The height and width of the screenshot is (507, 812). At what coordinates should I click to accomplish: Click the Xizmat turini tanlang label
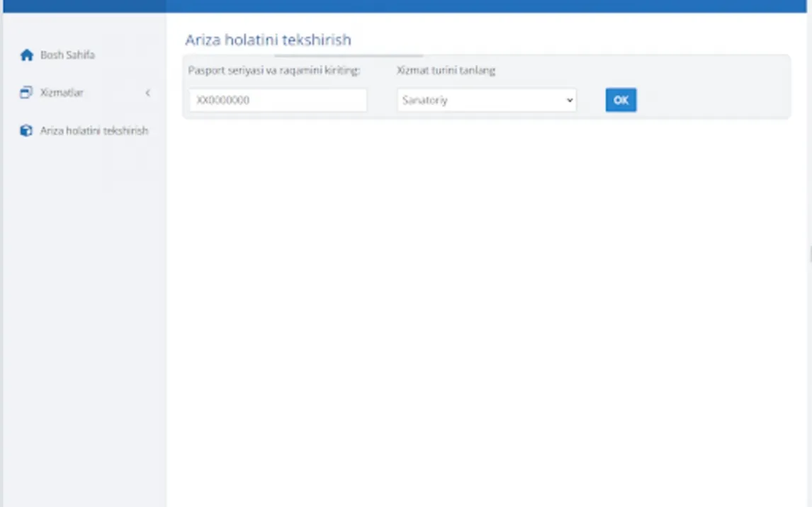tap(446, 70)
